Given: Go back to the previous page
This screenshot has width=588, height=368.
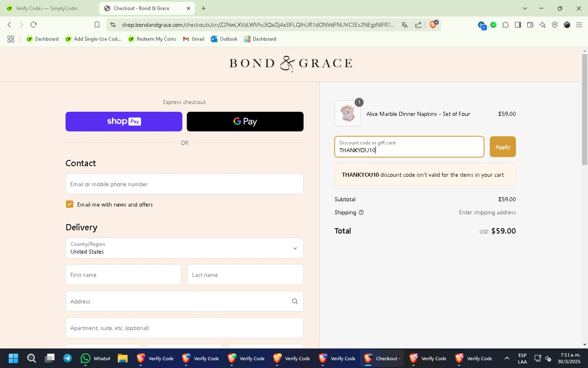Looking at the screenshot, I should (x=9, y=25).
